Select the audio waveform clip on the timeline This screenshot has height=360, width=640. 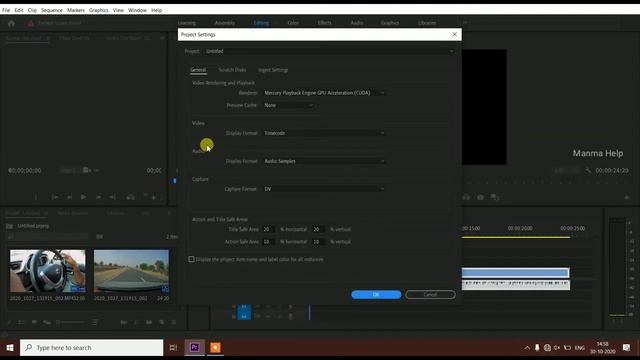coord(516,284)
